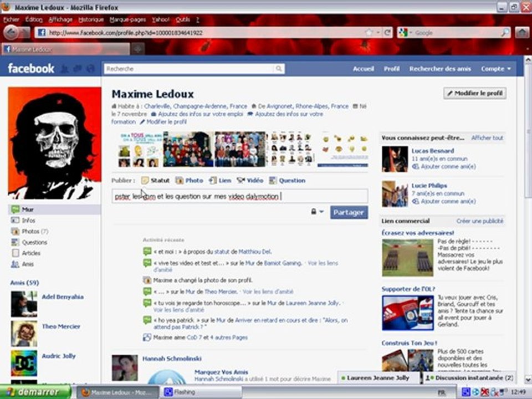The width and height of the screenshot is (532, 399).
Task: Select the Photo publisher option
Action: click(190, 181)
